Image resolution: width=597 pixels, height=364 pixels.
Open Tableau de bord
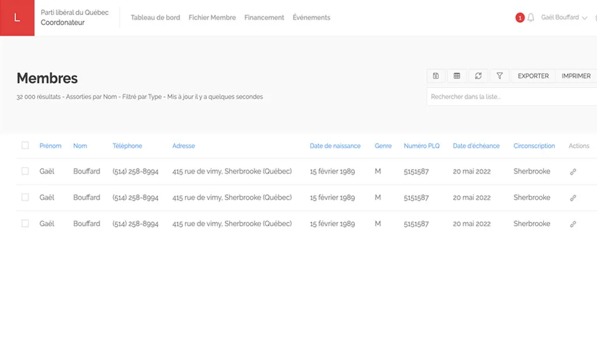tap(155, 17)
